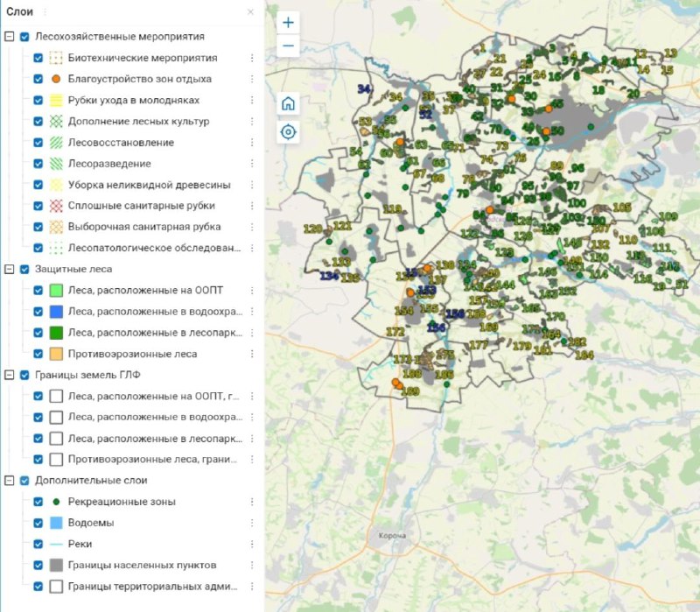
Task: Click the orange Благоустройство зон отдыха symbol
Action: click(x=56, y=79)
